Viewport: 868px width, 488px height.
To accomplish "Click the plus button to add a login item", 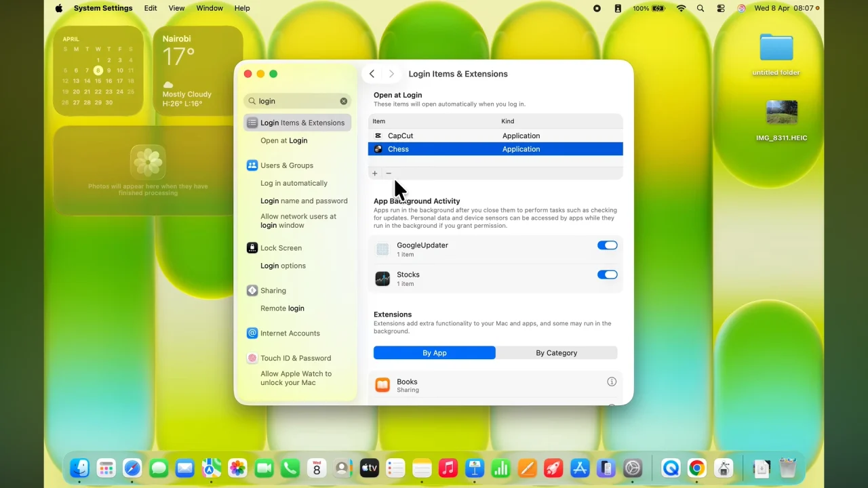I will point(375,174).
